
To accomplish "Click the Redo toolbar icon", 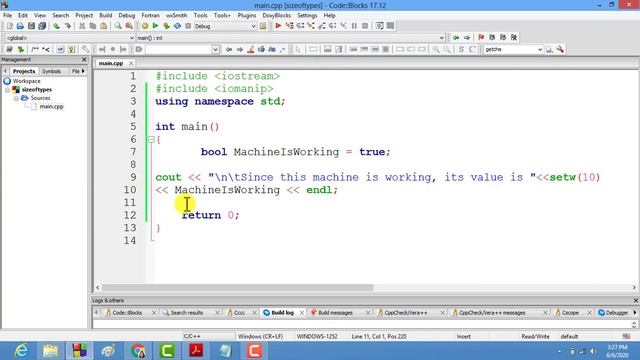I will click(67, 26).
